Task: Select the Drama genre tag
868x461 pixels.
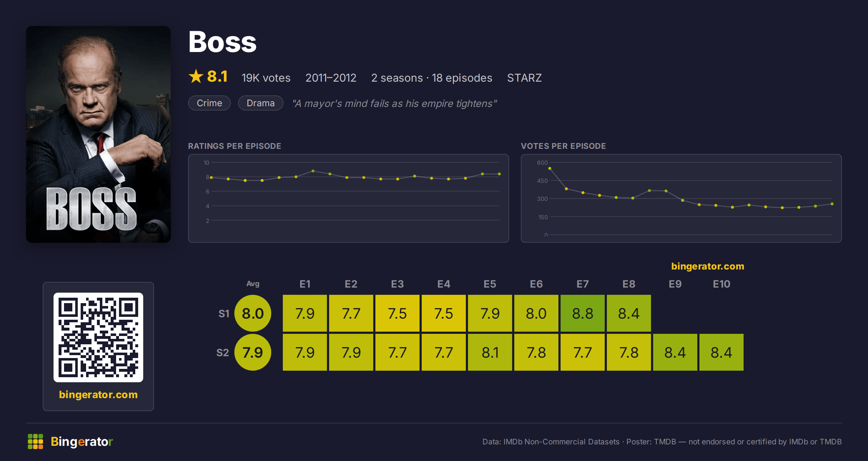Action: 260,103
